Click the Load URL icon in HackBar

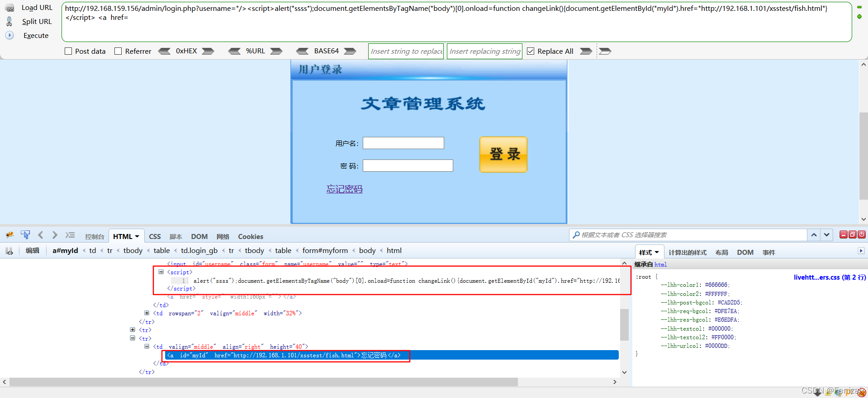click(x=9, y=8)
